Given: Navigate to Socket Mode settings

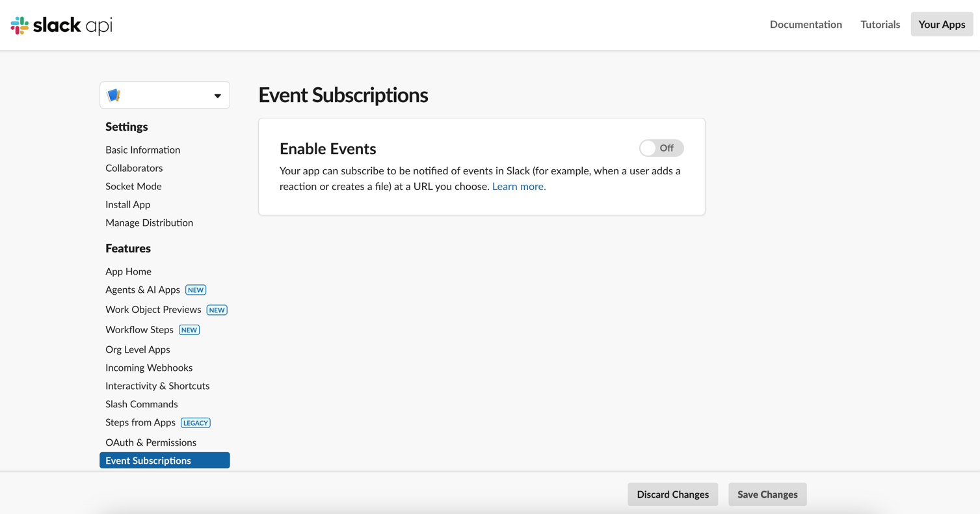Looking at the screenshot, I should click(133, 186).
